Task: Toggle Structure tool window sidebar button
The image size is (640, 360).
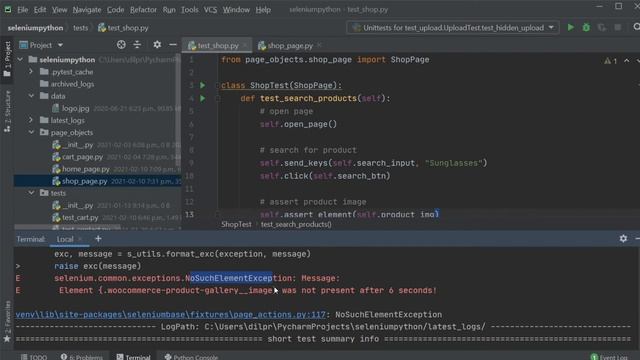Action: (x=7, y=111)
